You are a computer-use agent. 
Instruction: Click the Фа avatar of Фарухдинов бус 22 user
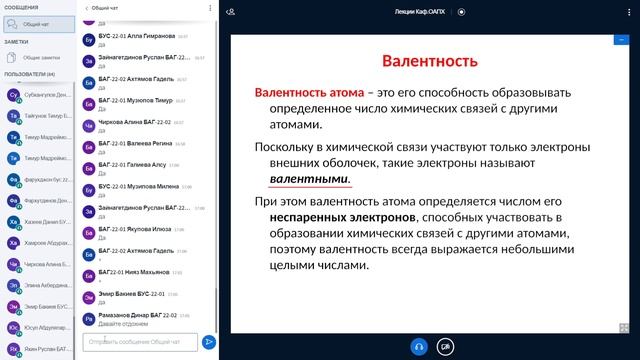[13, 180]
